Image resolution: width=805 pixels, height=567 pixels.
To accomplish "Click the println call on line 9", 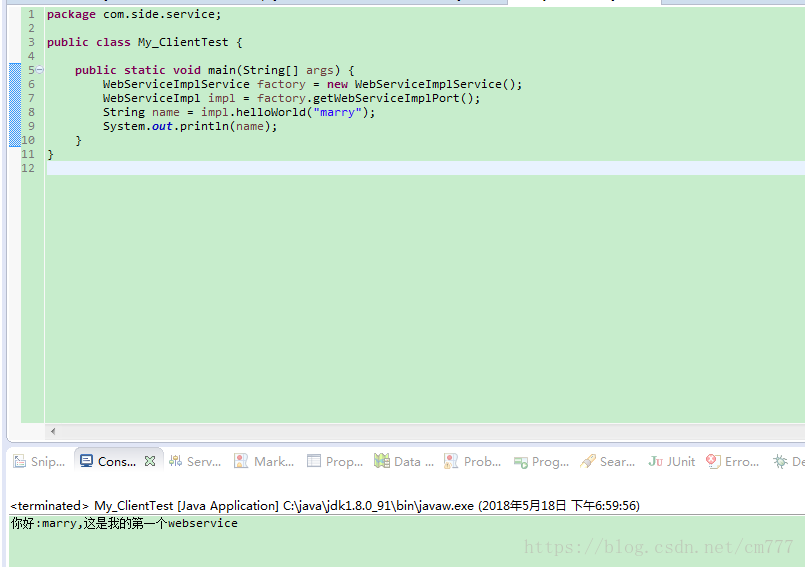I will [204, 126].
